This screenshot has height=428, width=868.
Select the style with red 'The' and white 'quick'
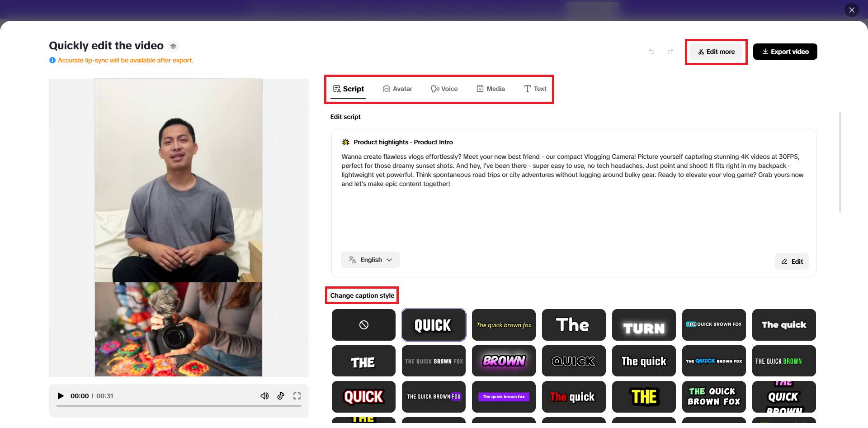click(x=574, y=397)
